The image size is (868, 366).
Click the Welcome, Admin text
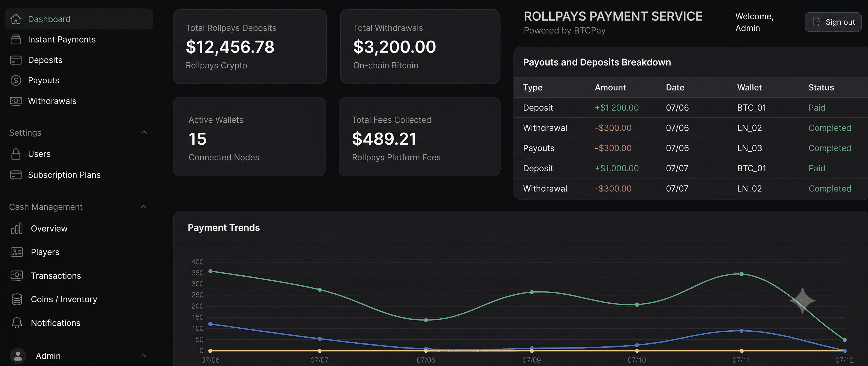point(754,22)
